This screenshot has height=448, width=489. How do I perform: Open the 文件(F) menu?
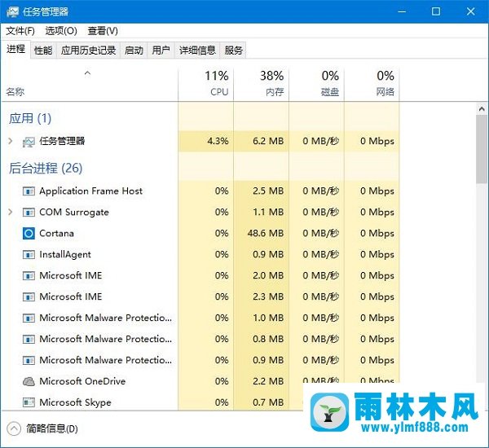click(20, 31)
